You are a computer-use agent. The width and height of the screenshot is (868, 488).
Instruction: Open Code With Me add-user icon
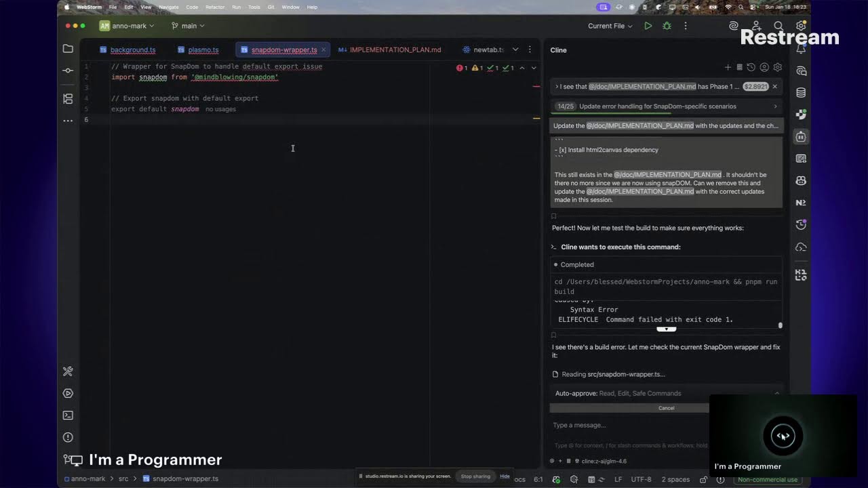tap(756, 26)
